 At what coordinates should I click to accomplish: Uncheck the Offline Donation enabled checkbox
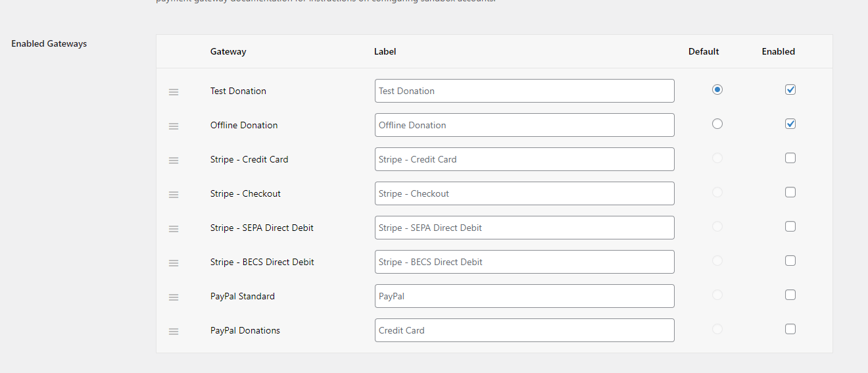pyautogui.click(x=790, y=124)
